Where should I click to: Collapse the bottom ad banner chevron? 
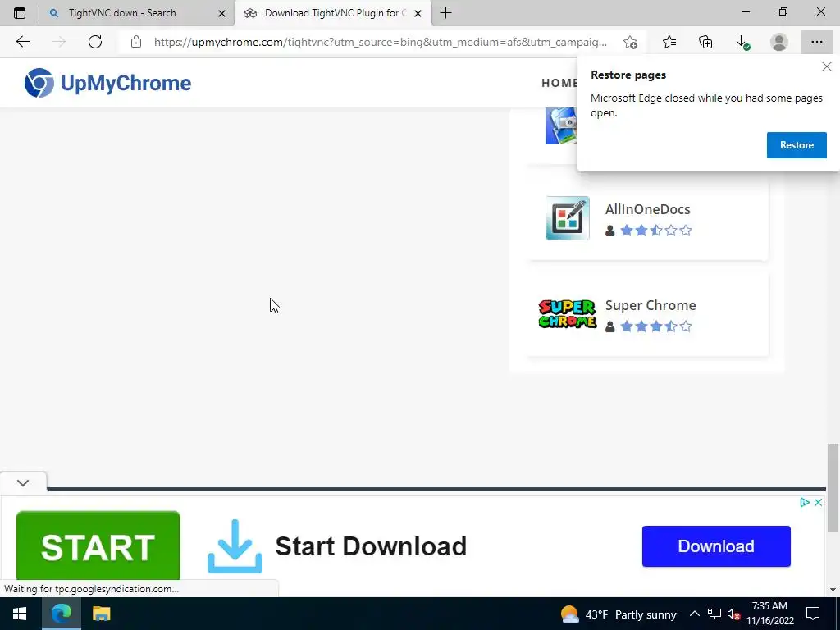[23, 482]
